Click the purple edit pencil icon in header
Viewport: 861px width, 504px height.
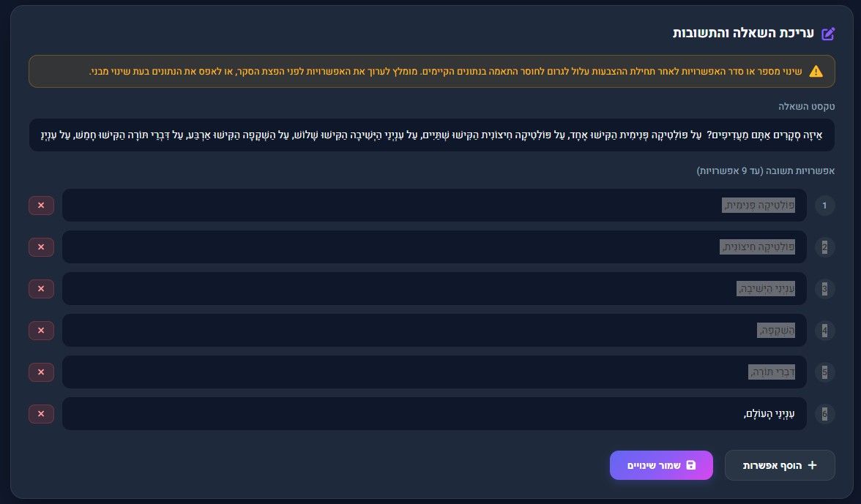[828, 34]
